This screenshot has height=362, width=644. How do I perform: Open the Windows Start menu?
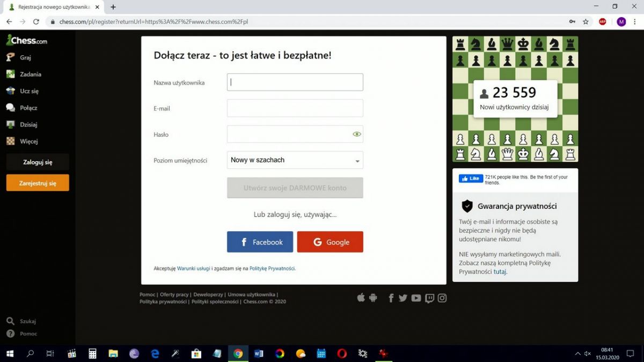10,353
